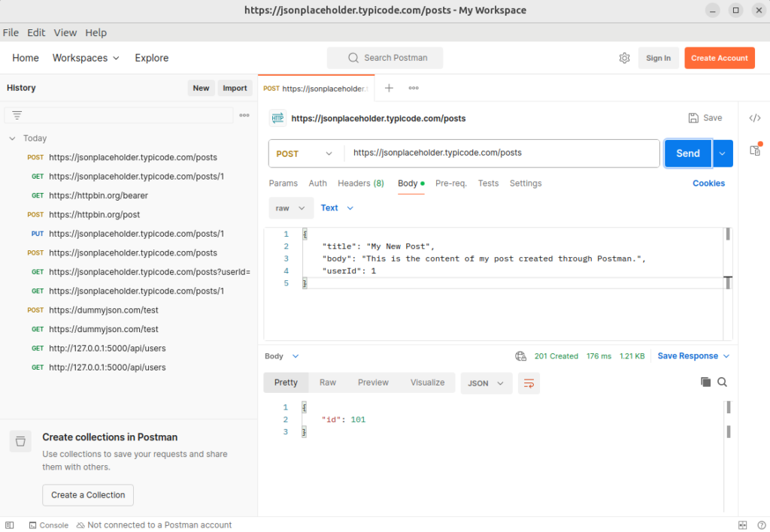Open the POST method dropdown

(305, 153)
